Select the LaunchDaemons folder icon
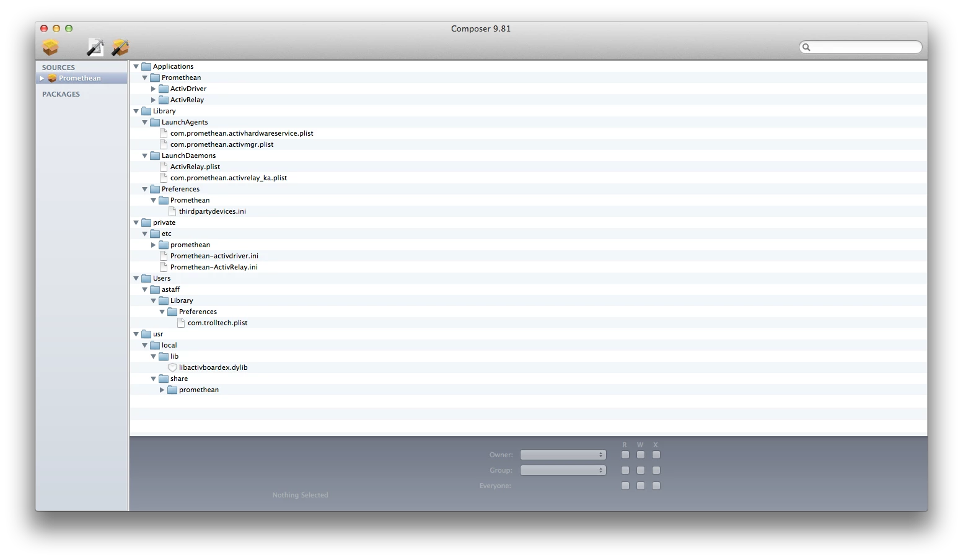Screen dimensions: 963x560 tap(155, 155)
